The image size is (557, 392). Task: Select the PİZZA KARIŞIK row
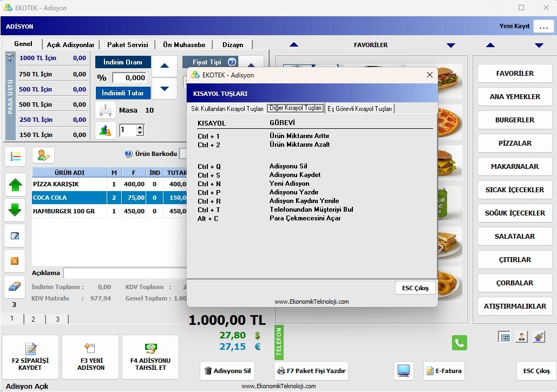(109, 184)
